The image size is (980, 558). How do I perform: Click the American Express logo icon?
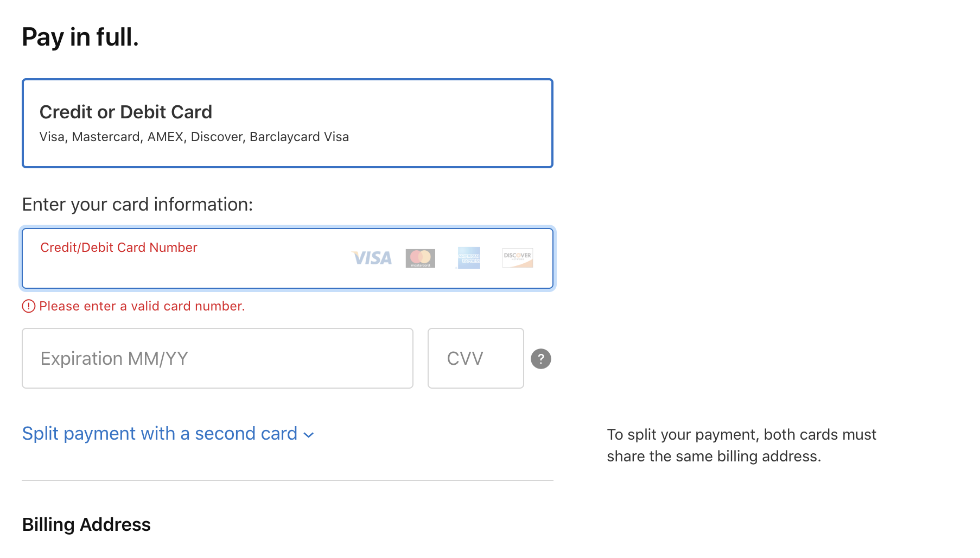(x=469, y=258)
